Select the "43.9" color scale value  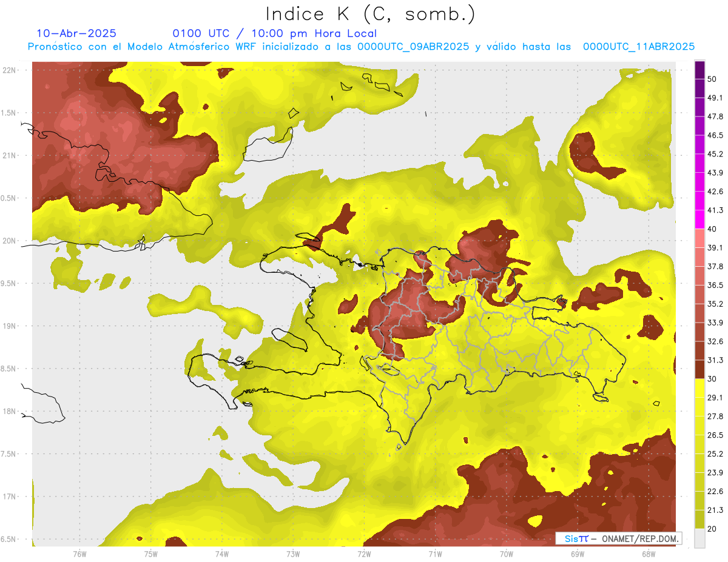[715, 173]
